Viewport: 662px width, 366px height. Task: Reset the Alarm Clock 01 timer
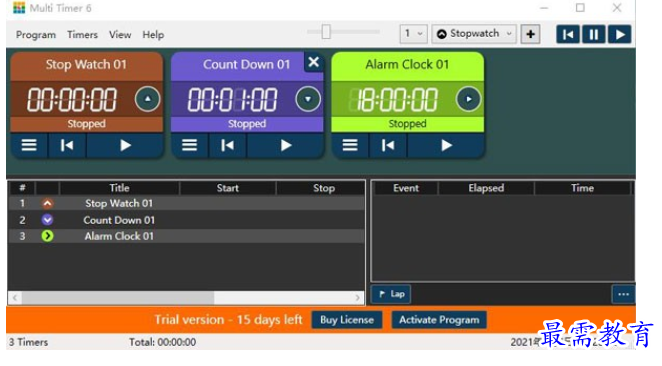point(388,145)
